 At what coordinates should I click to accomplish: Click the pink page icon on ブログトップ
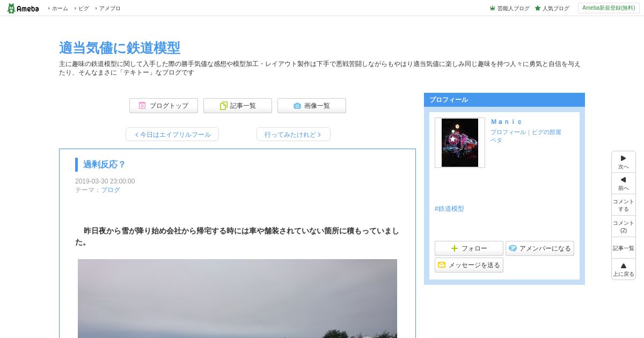tap(142, 106)
